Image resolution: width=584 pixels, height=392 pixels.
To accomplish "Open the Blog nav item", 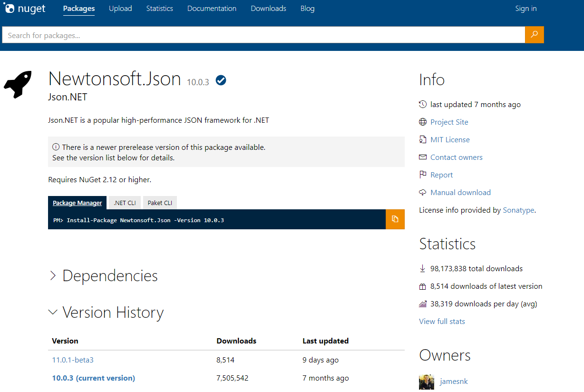I will [x=308, y=9].
